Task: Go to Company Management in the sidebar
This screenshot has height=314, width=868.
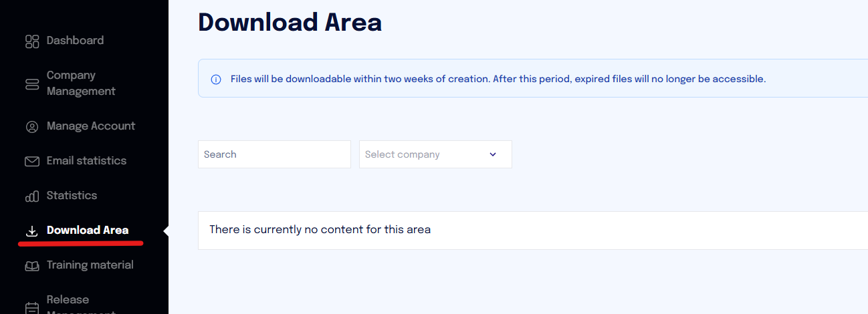Action: pos(81,84)
